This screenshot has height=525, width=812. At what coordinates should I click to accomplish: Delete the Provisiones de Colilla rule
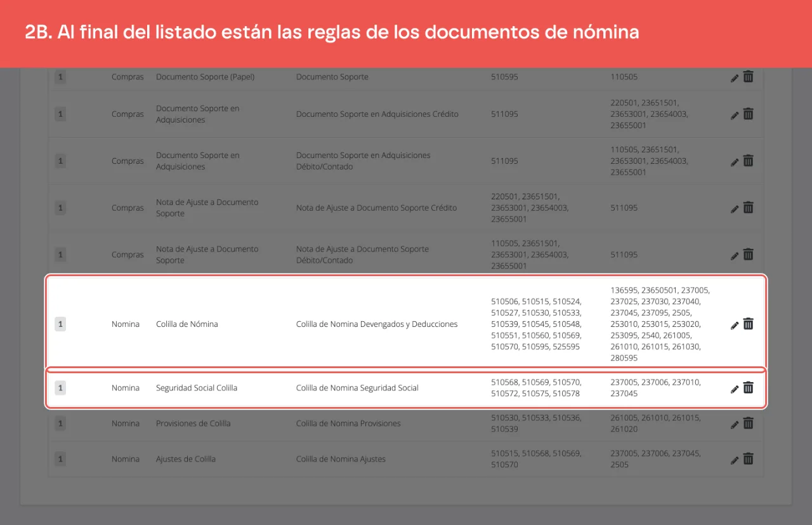click(749, 423)
